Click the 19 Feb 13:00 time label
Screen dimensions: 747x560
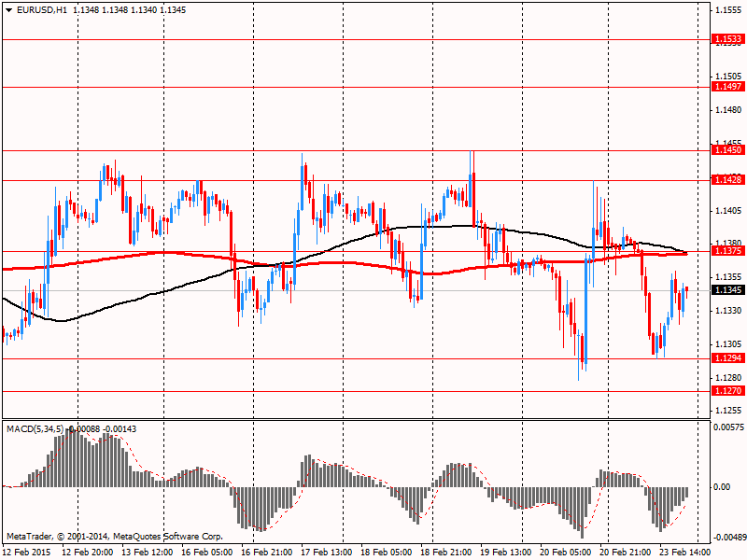(506, 552)
